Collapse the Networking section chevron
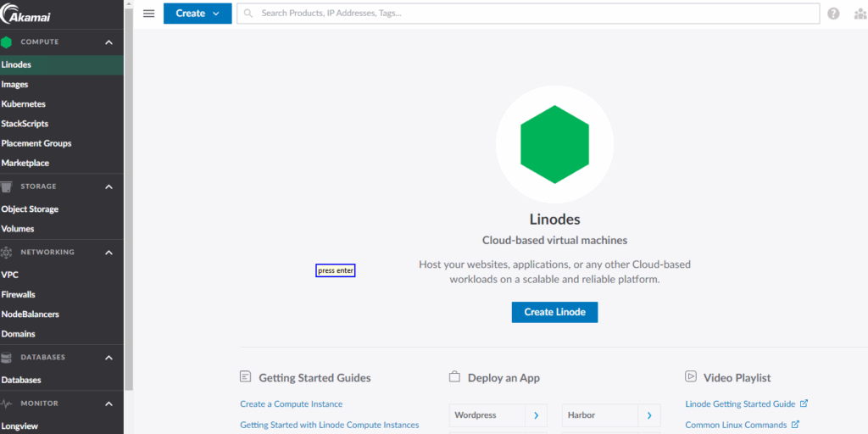This screenshot has height=434, width=868. click(108, 253)
